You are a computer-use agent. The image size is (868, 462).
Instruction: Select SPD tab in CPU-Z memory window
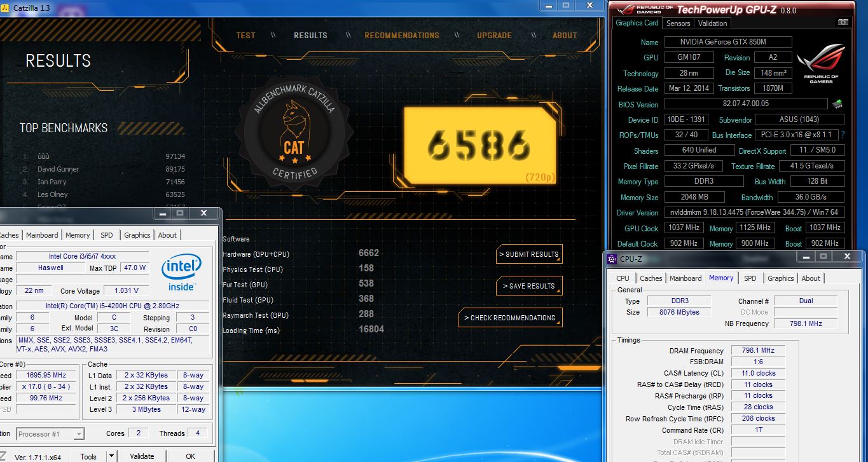(x=750, y=278)
